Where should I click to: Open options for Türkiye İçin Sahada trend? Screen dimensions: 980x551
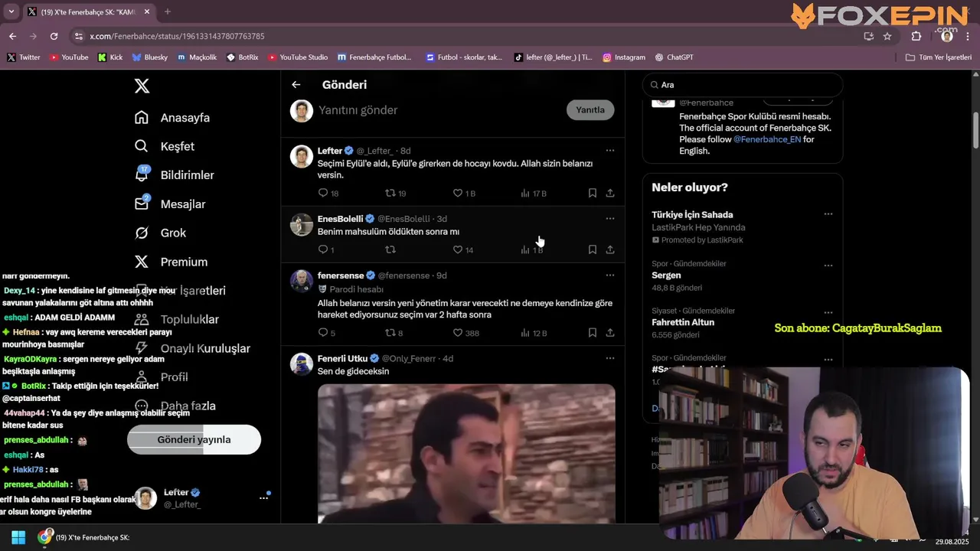pos(828,215)
